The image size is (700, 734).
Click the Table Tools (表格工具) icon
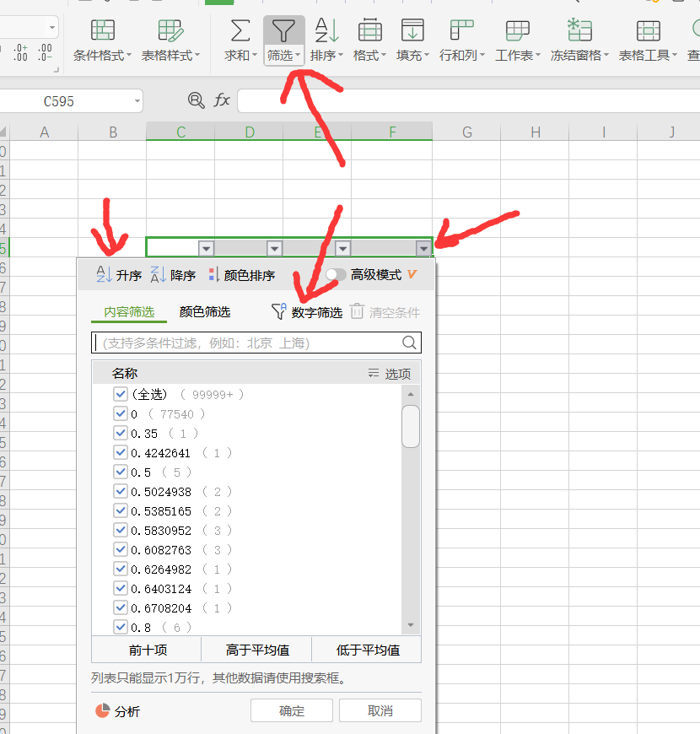[x=648, y=31]
